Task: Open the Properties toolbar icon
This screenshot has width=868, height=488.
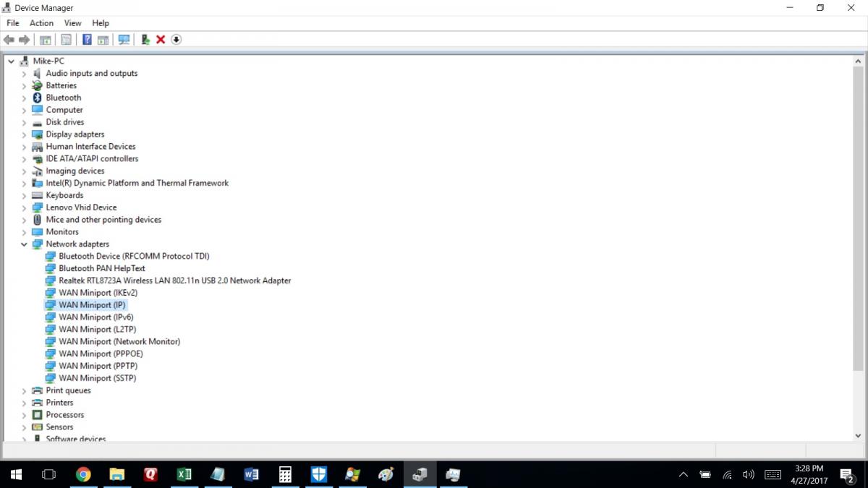Action: pyautogui.click(x=67, y=40)
